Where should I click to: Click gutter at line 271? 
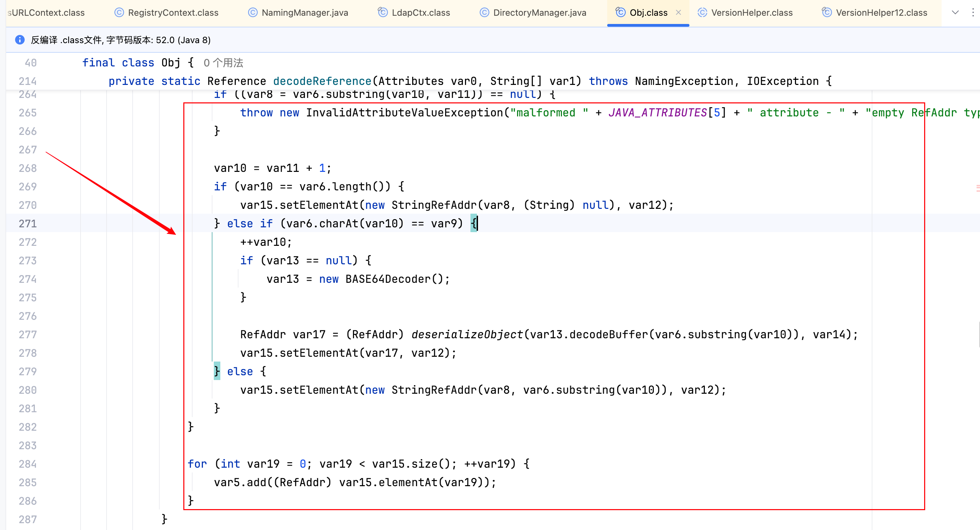28,224
